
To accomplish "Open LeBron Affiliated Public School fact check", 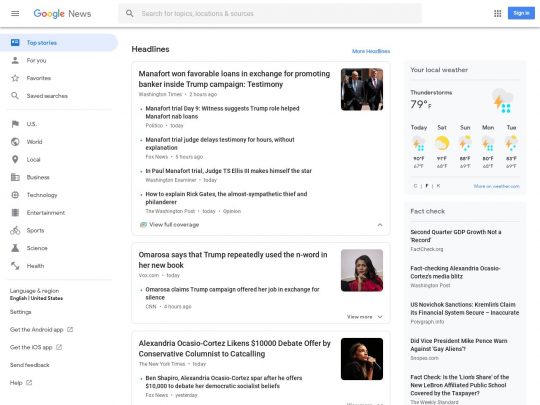I will [460, 385].
